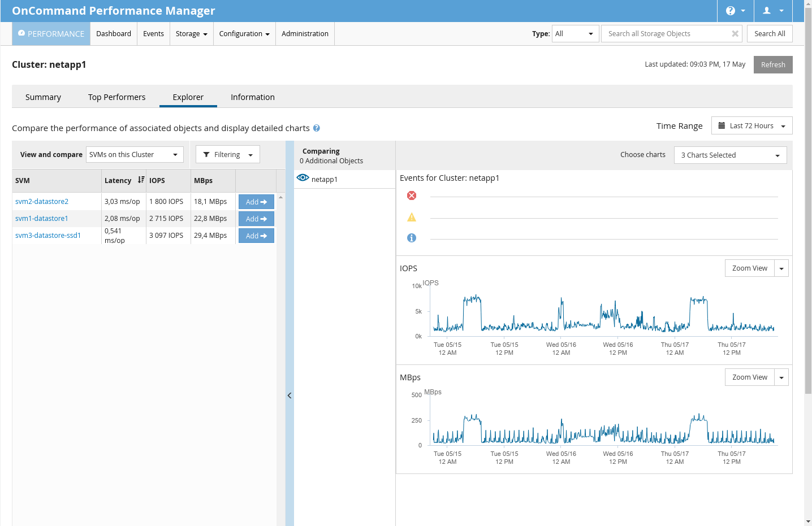Click the Search All button
This screenshot has height=526, width=812.
click(x=770, y=34)
